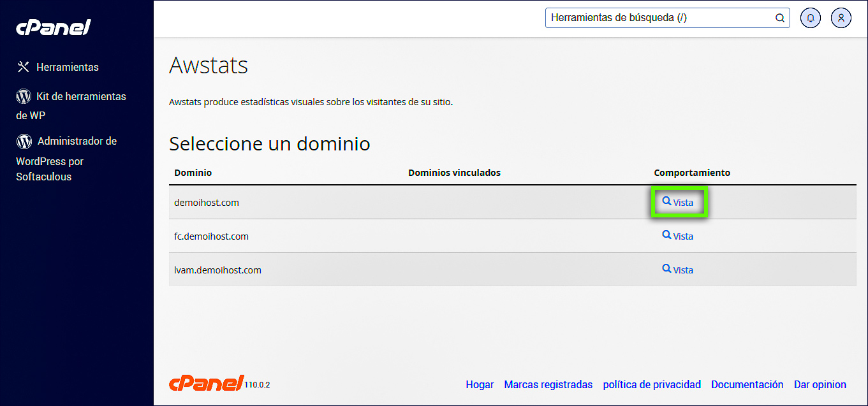Open Administrador de WordPress por Softaculous
The height and width of the screenshot is (406, 868).
point(77,141)
